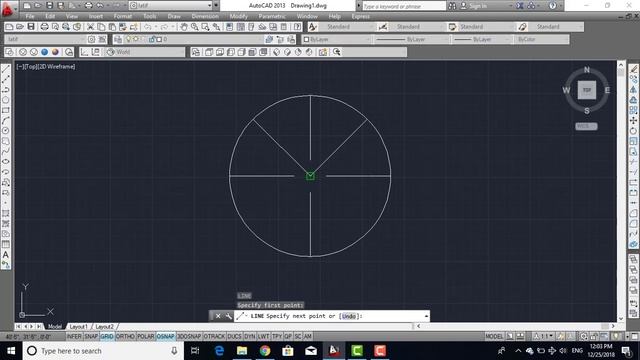Image resolution: width=640 pixels, height=360 pixels.
Task: Toggle OSNAP in status bar
Action: [x=165, y=336]
